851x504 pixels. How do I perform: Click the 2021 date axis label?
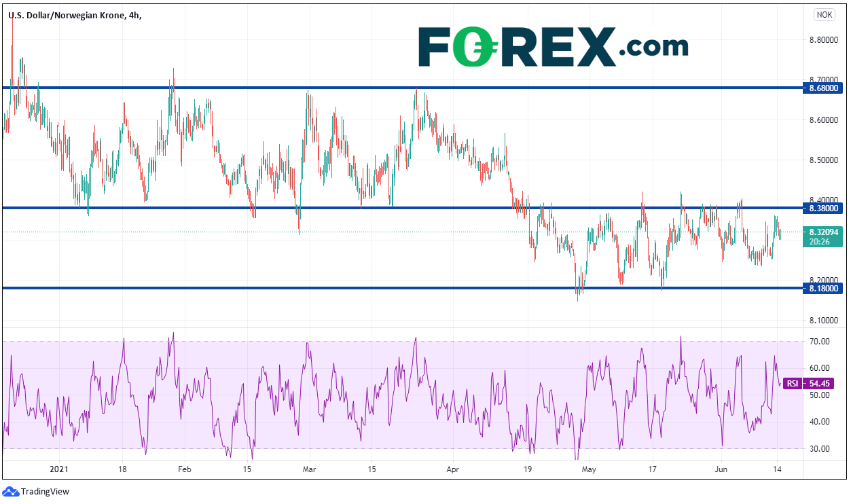[60, 469]
